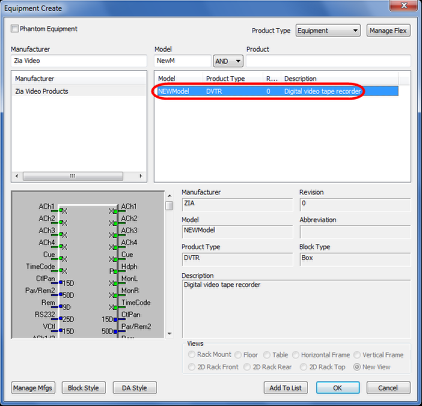
Task: Click the manufacturer list left scroll arrow
Action: pos(17,176)
